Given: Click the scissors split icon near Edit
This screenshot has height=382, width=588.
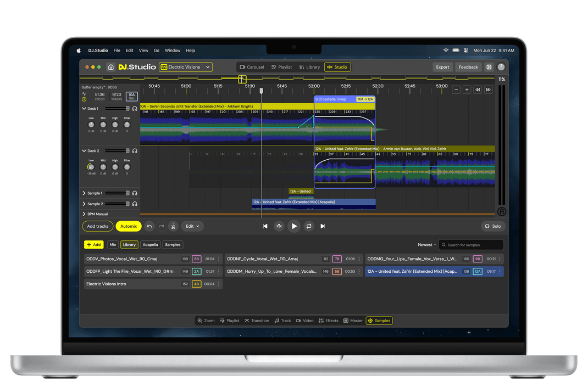Looking at the screenshot, I should (173, 226).
